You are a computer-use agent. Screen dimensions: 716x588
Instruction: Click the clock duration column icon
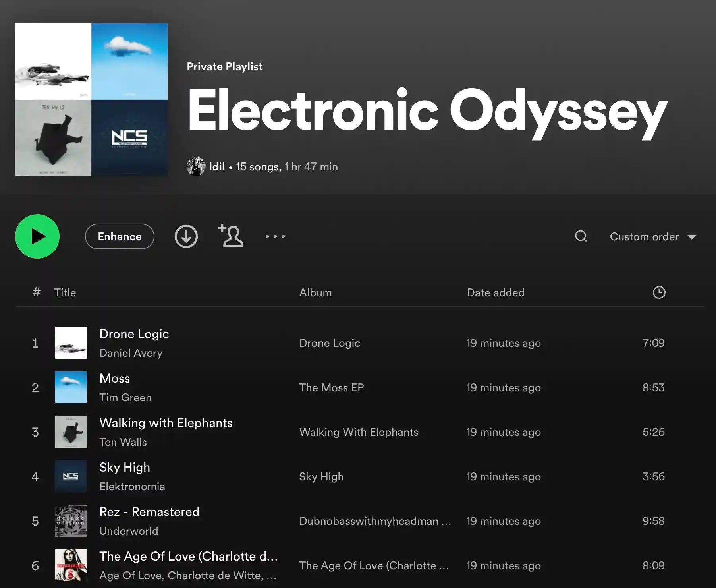(x=659, y=292)
